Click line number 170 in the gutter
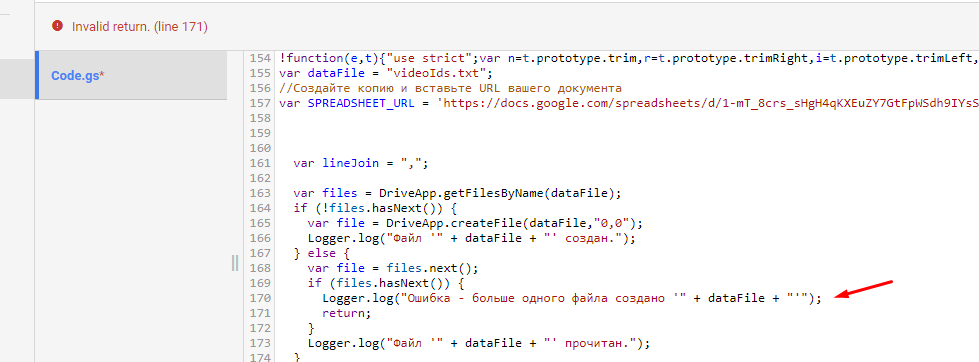 (259, 298)
